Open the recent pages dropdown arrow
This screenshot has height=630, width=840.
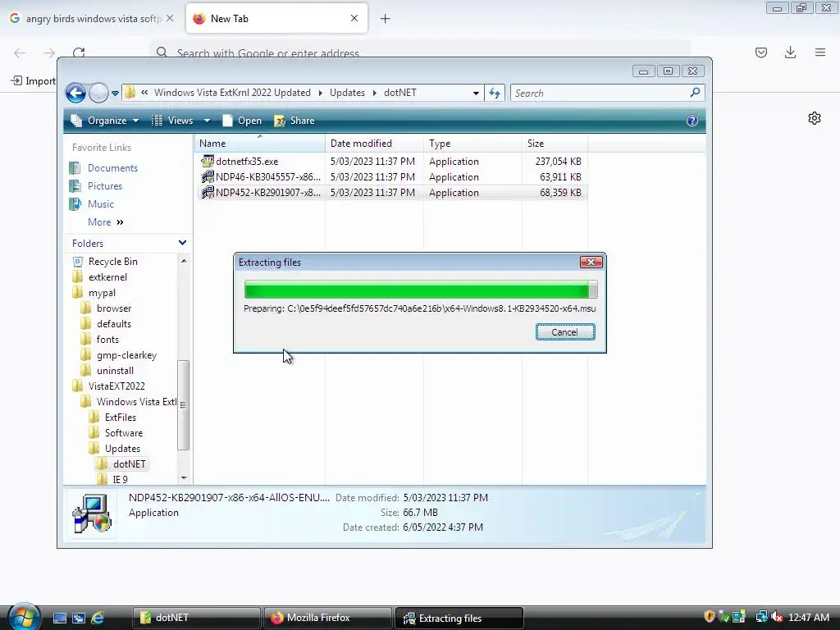pos(115,94)
